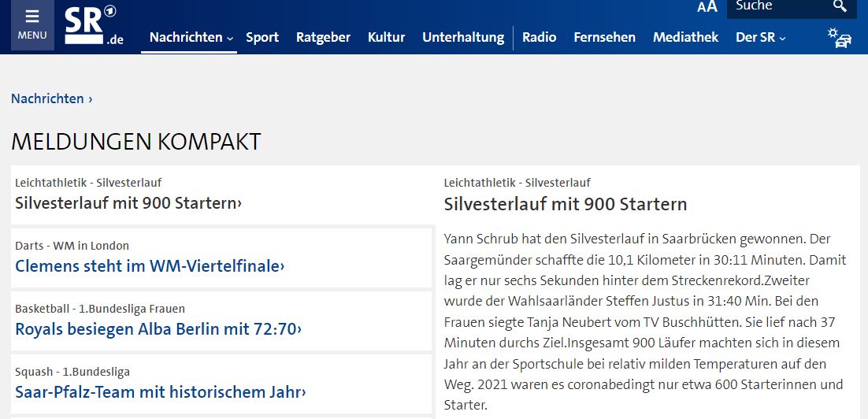Open the weather and traffic icon
This screenshot has height=419, width=868.
pyautogui.click(x=839, y=38)
